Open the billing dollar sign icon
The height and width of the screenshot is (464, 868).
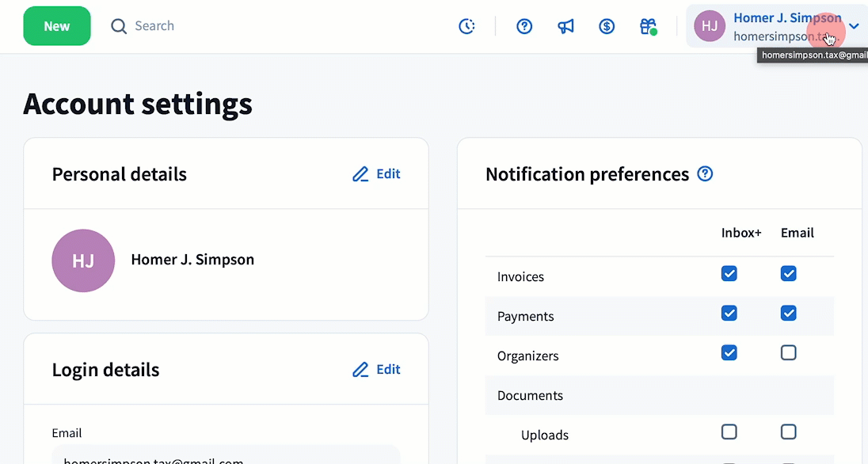click(x=607, y=26)
